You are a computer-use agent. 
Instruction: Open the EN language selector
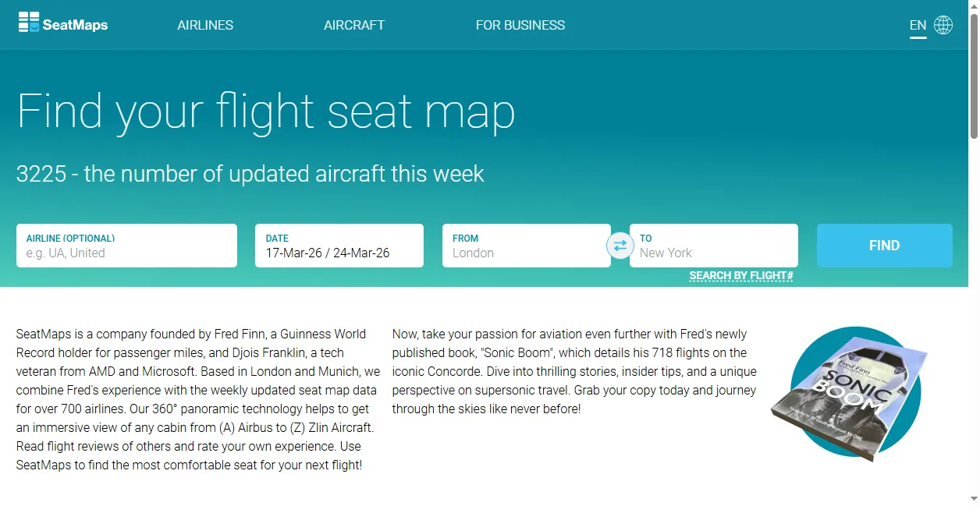click(918, 24)
